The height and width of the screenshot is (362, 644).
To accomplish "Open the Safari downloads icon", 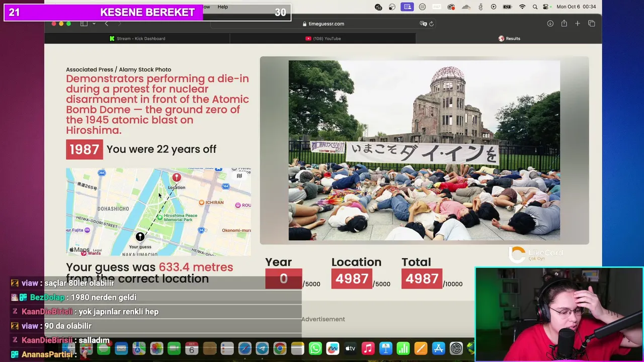I will 550,24.
